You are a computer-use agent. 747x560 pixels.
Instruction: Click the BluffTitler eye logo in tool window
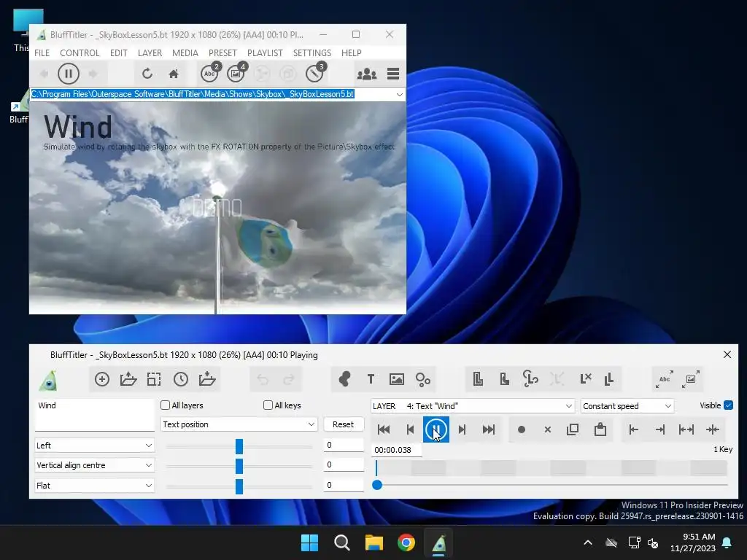[x=48, y=379]
